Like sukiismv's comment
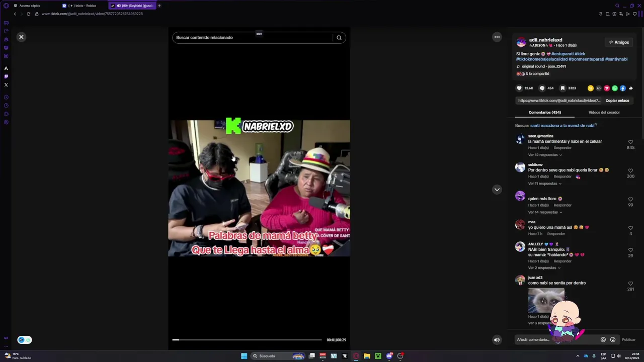Viewport: 644px width, 362px height. tap(630, 171)
